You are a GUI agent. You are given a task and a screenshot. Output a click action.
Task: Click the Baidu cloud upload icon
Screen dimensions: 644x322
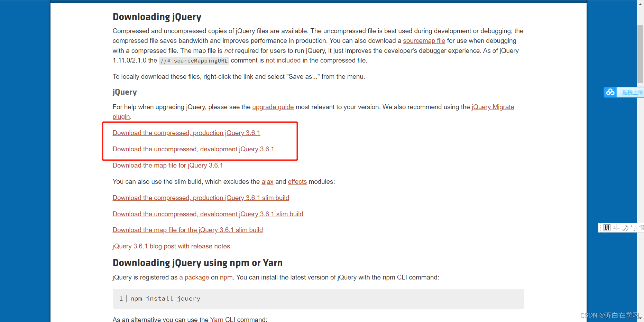point(610,92)
